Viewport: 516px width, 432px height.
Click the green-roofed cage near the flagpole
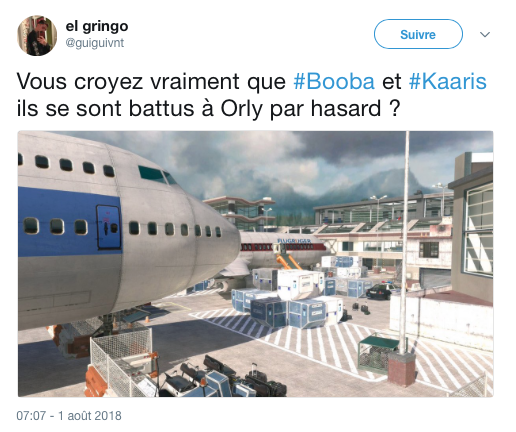click(x=377, y=354)
